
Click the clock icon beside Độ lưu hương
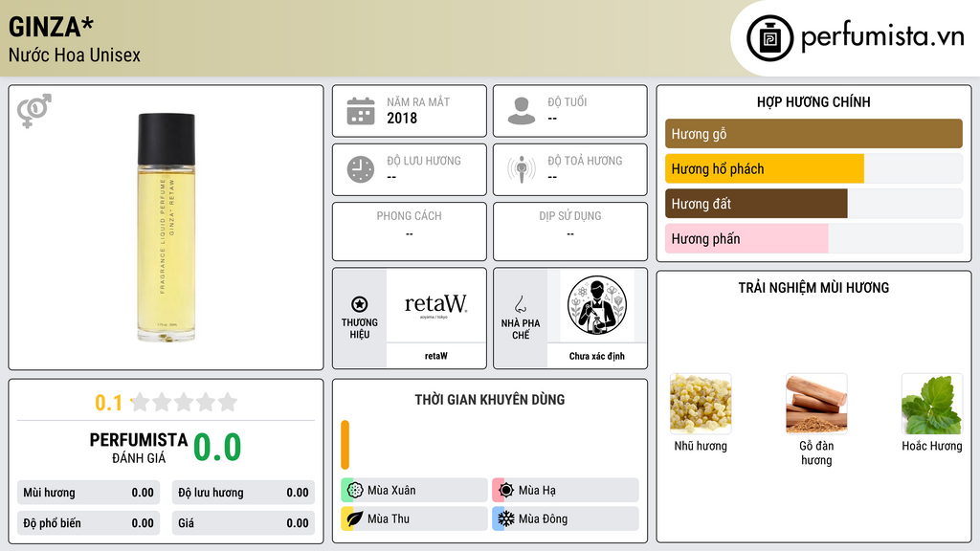click(x=361, y=169)
